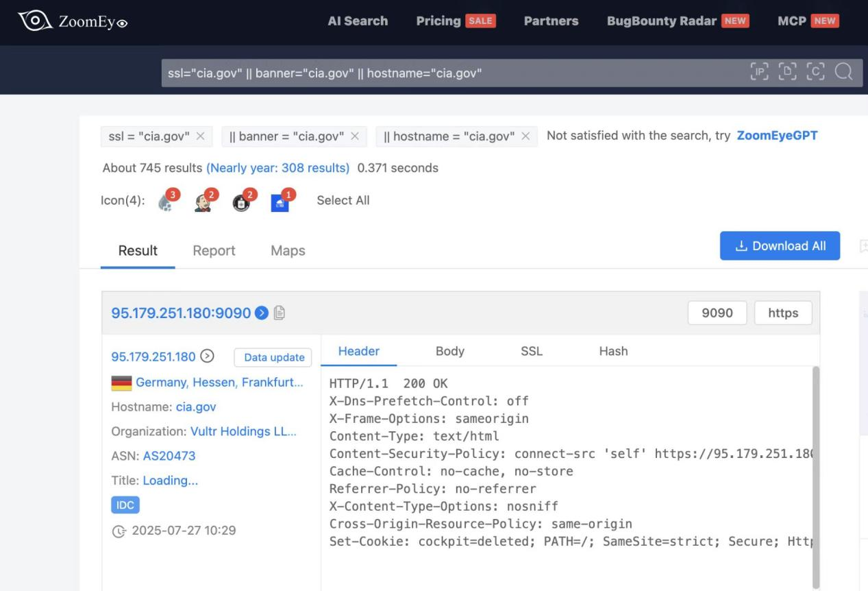Image resolution: width=868 pixels, height=591 pixels.
Task: Click the Referrer-Policy: no-referrer line
Action: tap(433, 489)
